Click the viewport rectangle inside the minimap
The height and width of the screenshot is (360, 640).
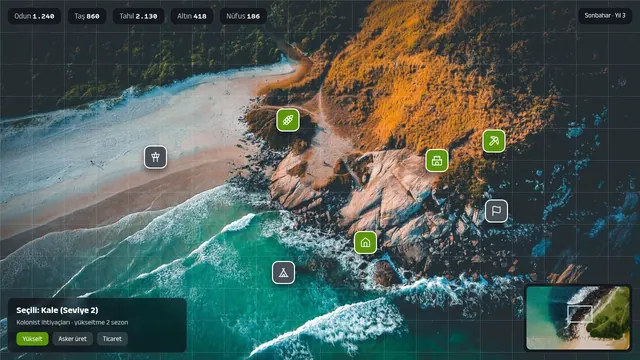(x=580, y=314)
